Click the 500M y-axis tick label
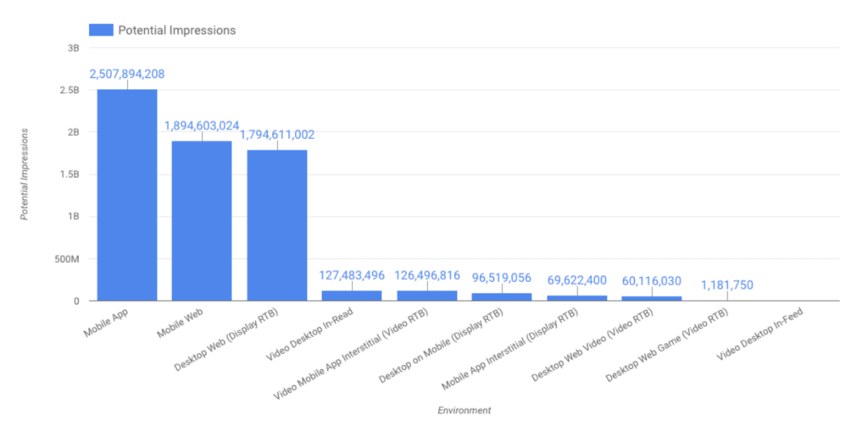This screenshot has height=442, width=868. coord(64,259)
